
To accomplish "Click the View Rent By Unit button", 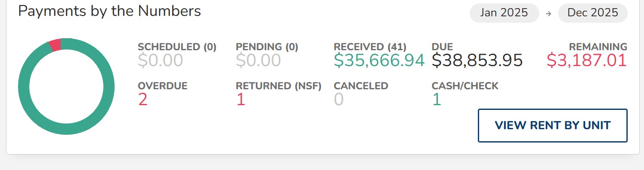I will tap(553, 125).
